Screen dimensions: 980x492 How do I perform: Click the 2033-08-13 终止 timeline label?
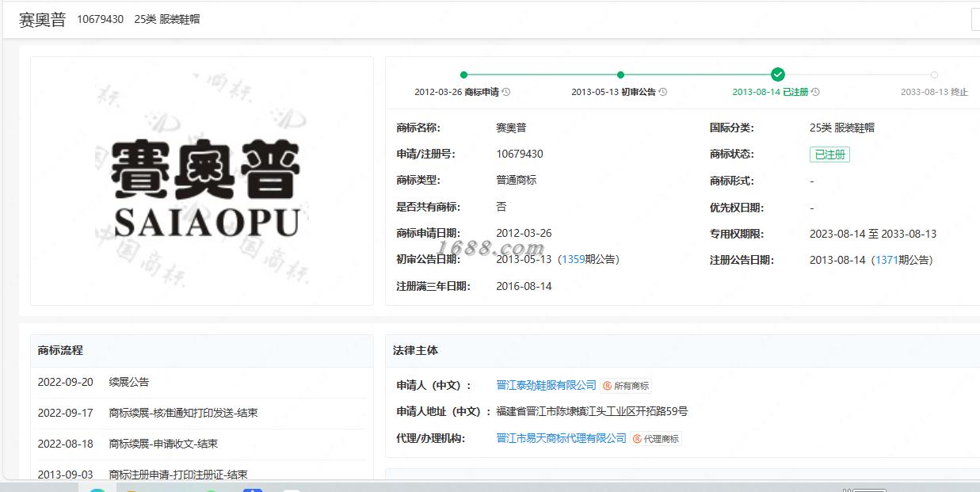pos(934,92)
